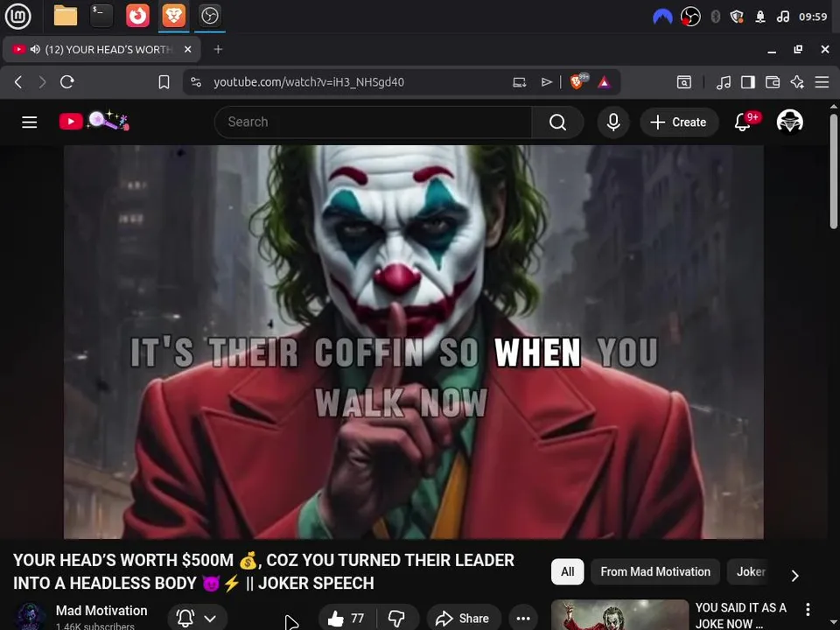This screenshot has width=840, height=630.
Task: Click the Brave Talk send icon in address bar
Action: tap(546, 82)
